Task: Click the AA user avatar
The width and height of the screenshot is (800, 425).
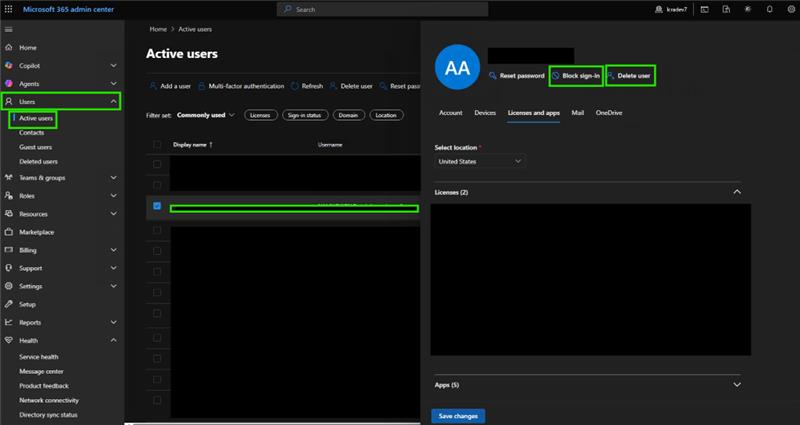Action: pyautogui.click(x=457, y=67)
